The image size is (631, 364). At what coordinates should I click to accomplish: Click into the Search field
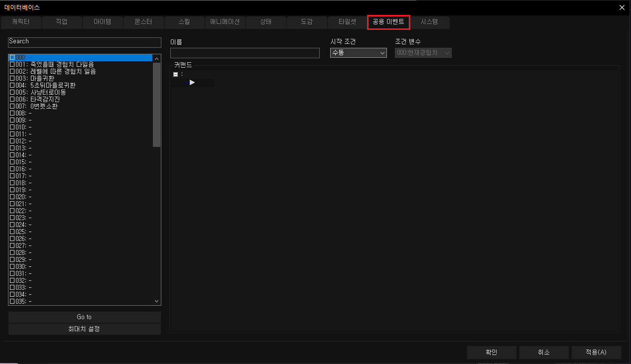tap(84, 42)
